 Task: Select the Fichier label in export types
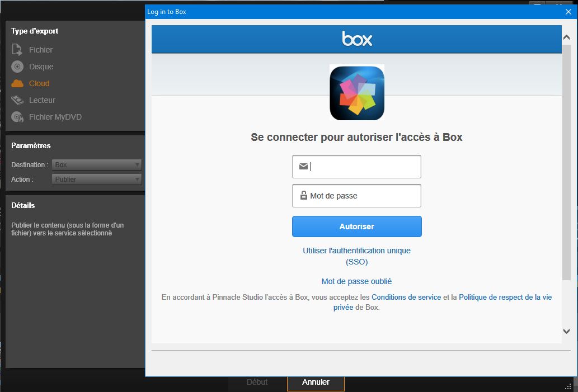point(41,50)
